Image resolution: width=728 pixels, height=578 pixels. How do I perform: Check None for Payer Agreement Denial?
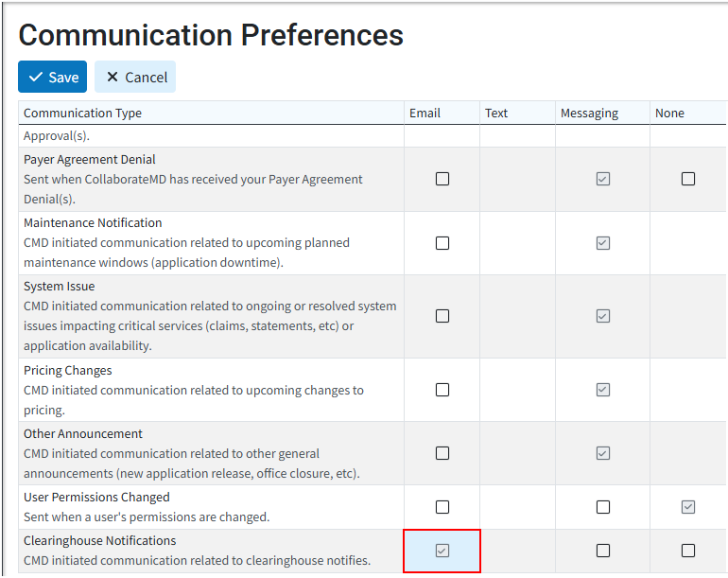[688, 179]
